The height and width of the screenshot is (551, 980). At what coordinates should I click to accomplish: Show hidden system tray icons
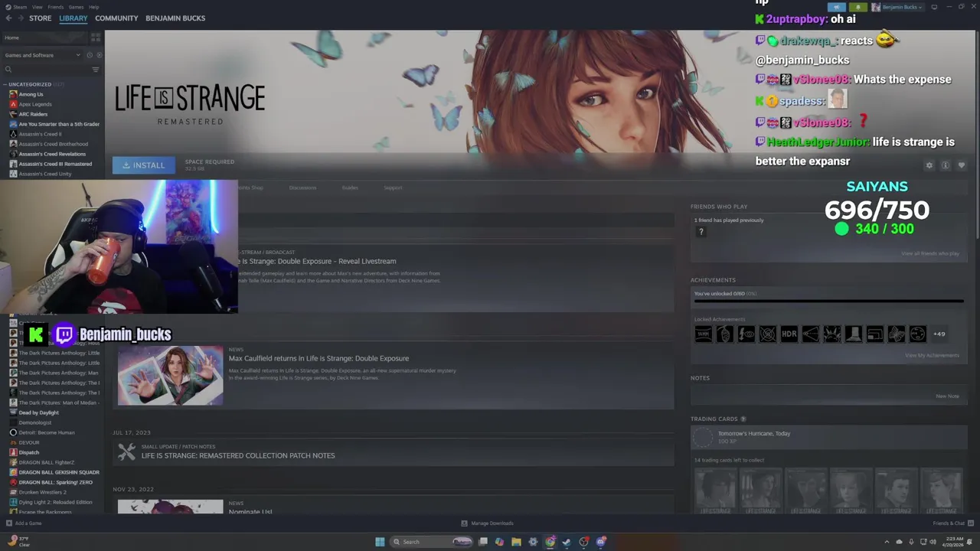click(887, 542)
